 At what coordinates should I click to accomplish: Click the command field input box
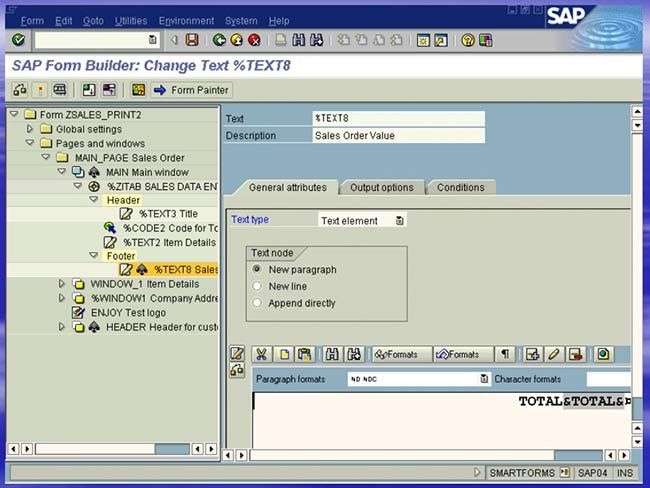click(x=97, y=40)
